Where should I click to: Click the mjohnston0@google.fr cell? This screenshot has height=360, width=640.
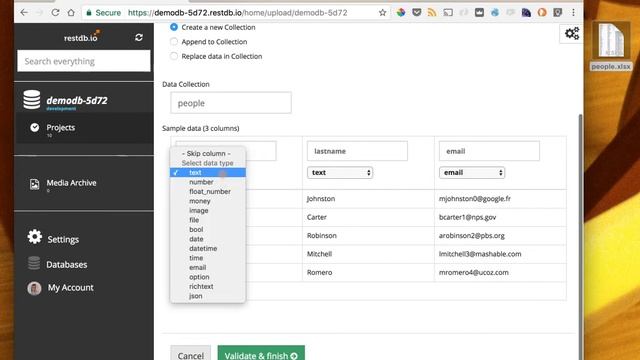point(475,199)
